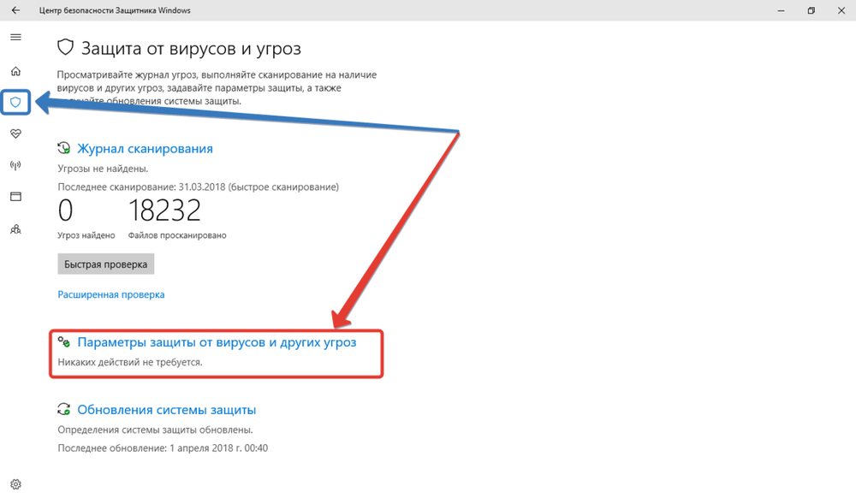Open the Расширенная проверка link
This screenshot has width=856, height=504.
(110, 294)
